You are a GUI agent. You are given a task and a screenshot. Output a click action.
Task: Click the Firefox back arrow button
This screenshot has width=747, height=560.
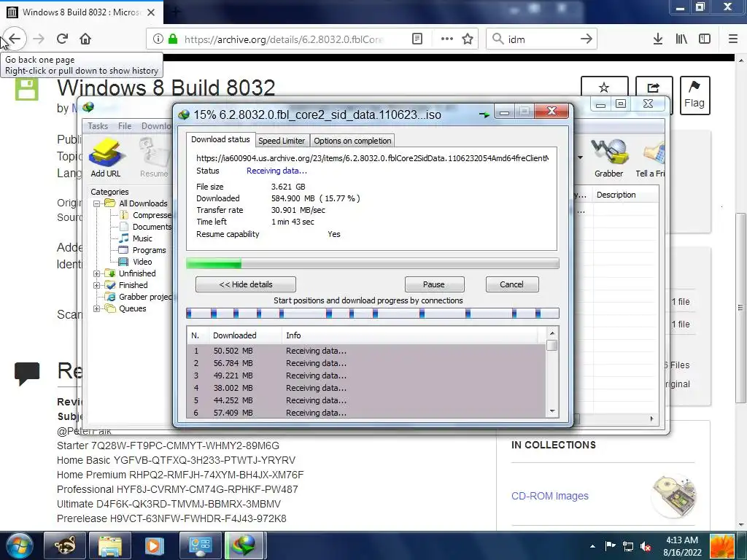pos(15,39)
